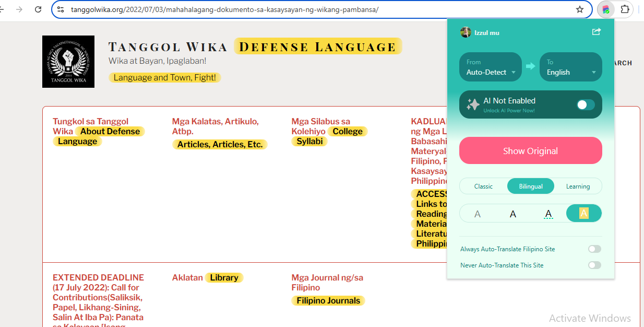
Task: Open the To English language dropdown
Action: pyautogui.click(x=571, y=67)
